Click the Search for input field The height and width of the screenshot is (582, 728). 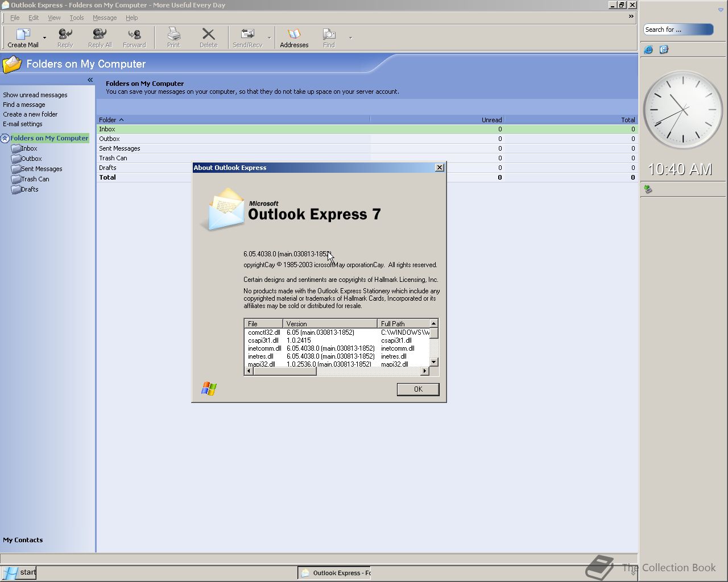678,30
